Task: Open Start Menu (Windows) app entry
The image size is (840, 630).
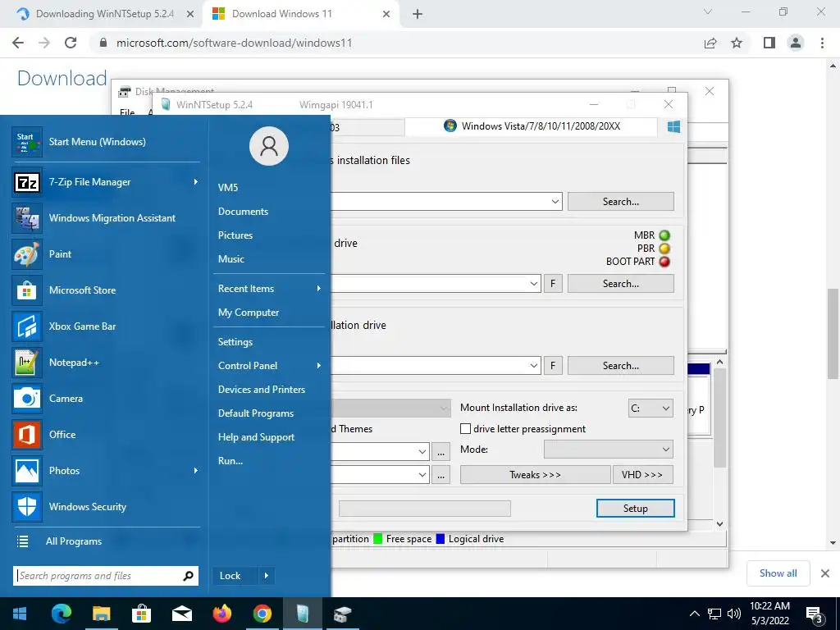Action: [106, 142]
